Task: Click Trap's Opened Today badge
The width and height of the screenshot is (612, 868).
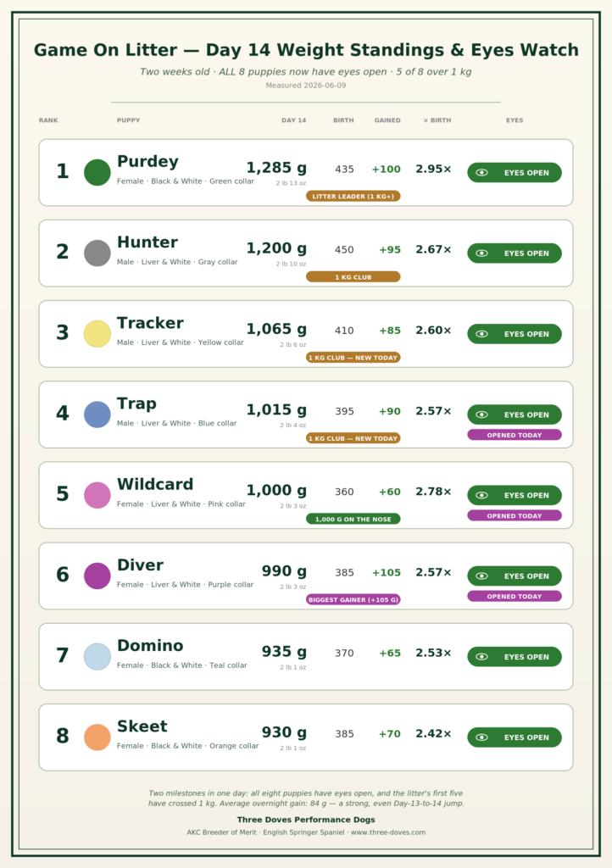Action: pos(515,435)
